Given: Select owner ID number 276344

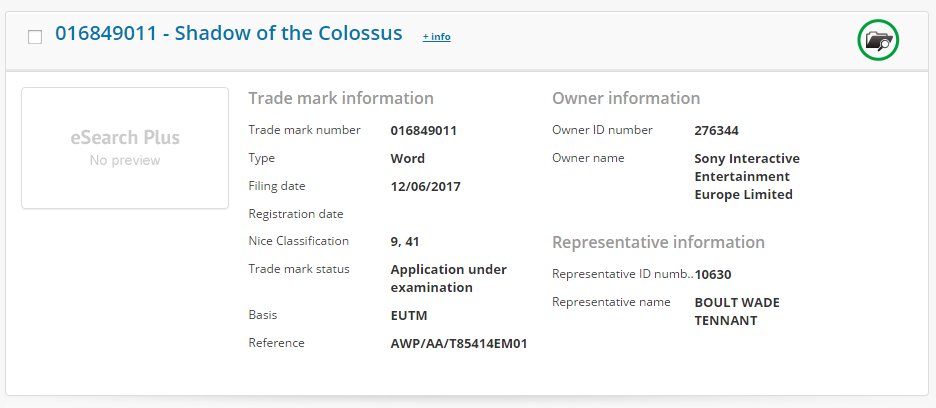Looking at the screenshot, I should (x=716, y=130).
